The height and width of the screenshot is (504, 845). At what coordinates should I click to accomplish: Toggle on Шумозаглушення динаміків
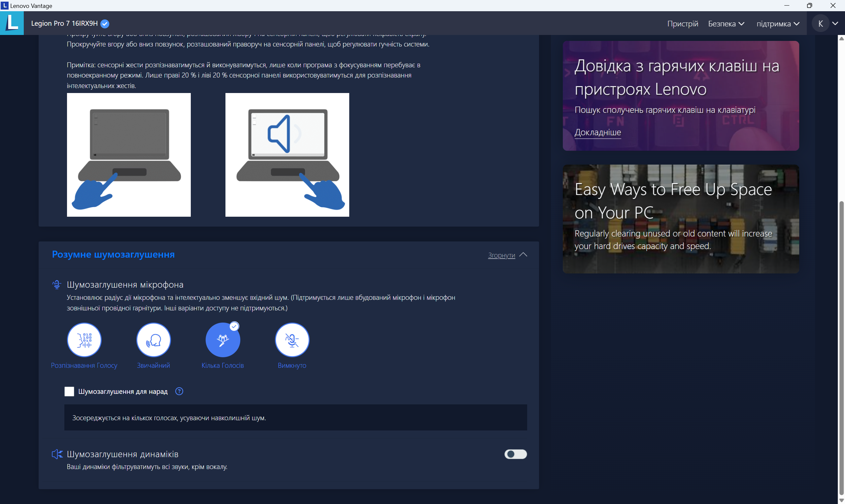click(516, 454)
